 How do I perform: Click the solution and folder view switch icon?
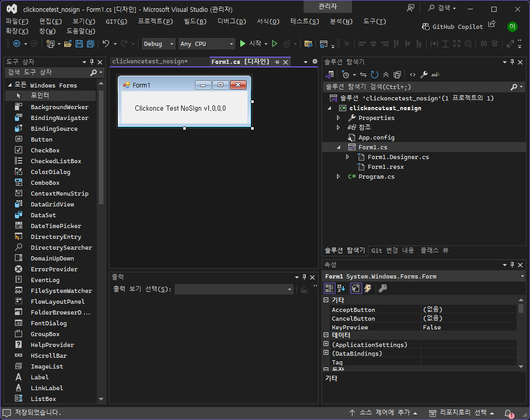click(329, 75)
